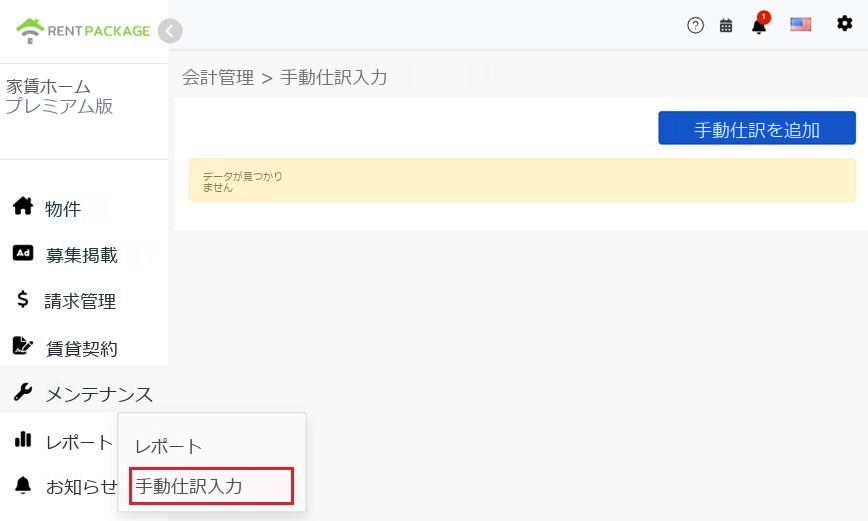This screenshot has width=868, height=521.
Task: Open the 請求管理 sidebar menu
Action: coord(80,301)
